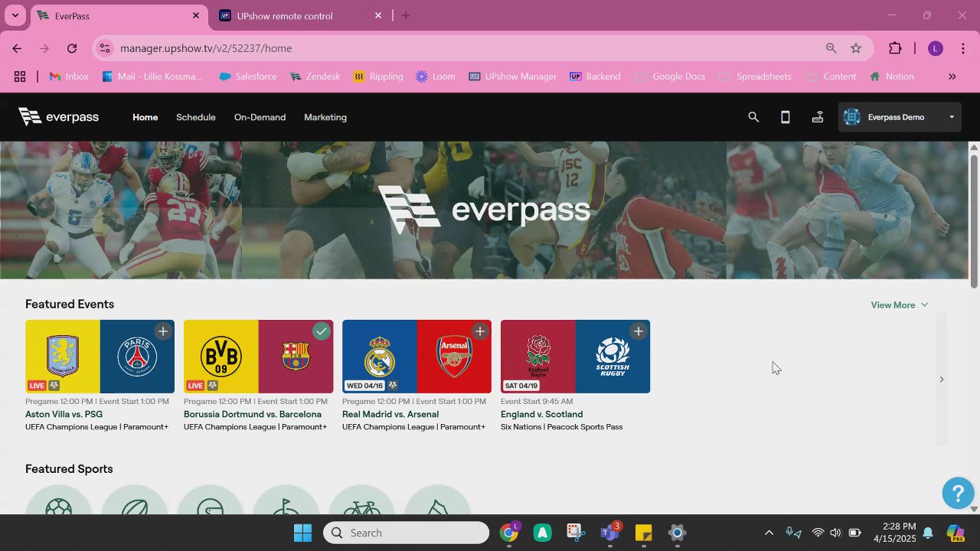Open the Rippling bookmark
The image size is (980, 551).
pyautogui.click(x=378, y=77)
